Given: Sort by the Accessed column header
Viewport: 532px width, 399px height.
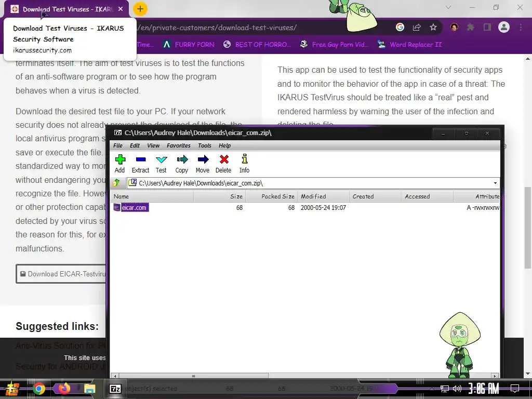Looking at the screenshot, I should pos(427,196).
